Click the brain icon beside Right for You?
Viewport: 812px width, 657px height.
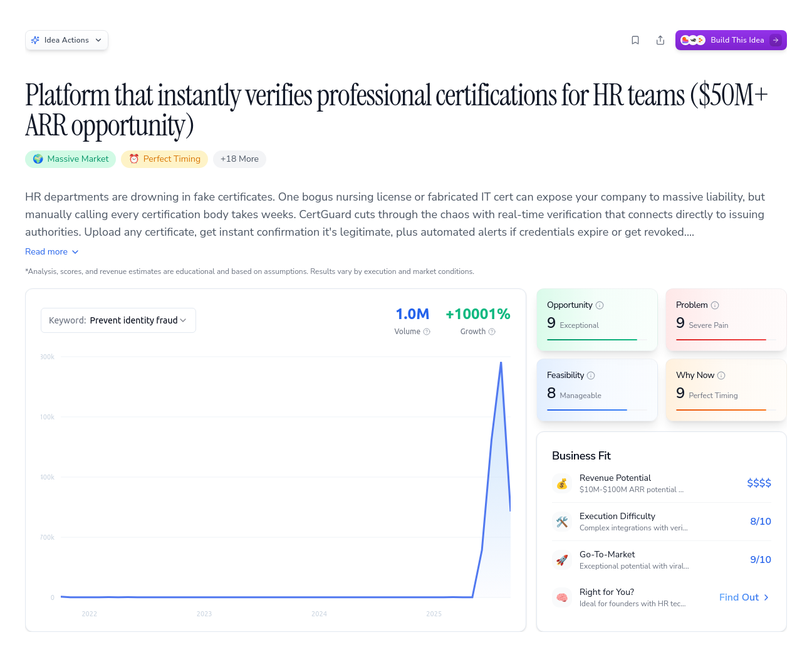point(562,597)
